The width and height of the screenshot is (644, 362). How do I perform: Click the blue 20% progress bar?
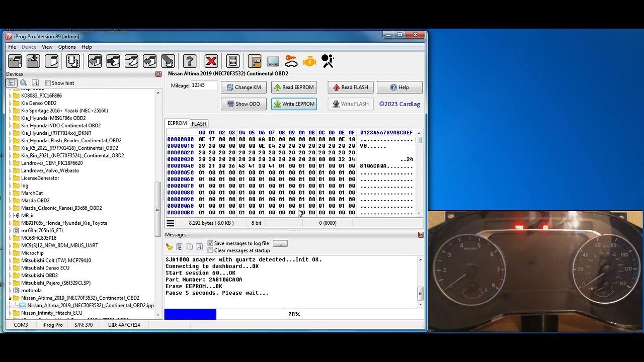point(190,314)
